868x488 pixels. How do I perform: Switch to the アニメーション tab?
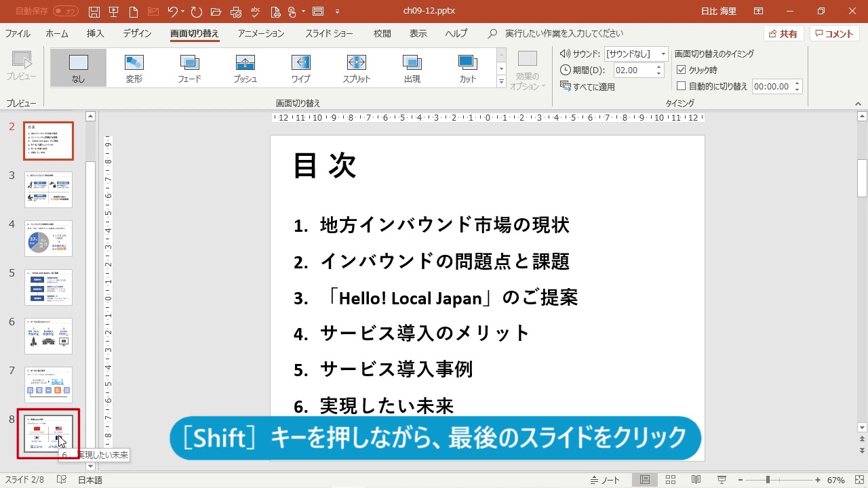(261, 34)
